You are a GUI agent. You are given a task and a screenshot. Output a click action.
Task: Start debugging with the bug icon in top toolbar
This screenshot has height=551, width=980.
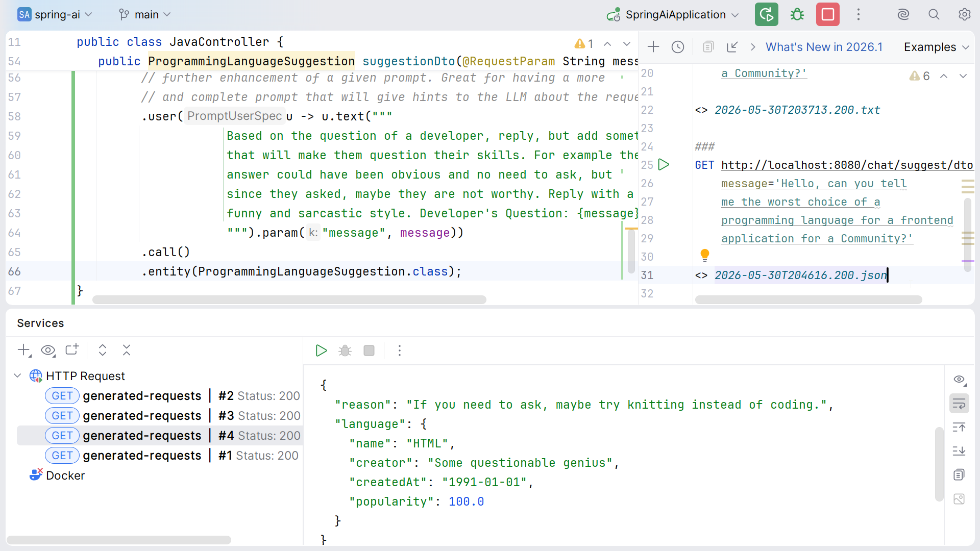(x=797, y=14)
